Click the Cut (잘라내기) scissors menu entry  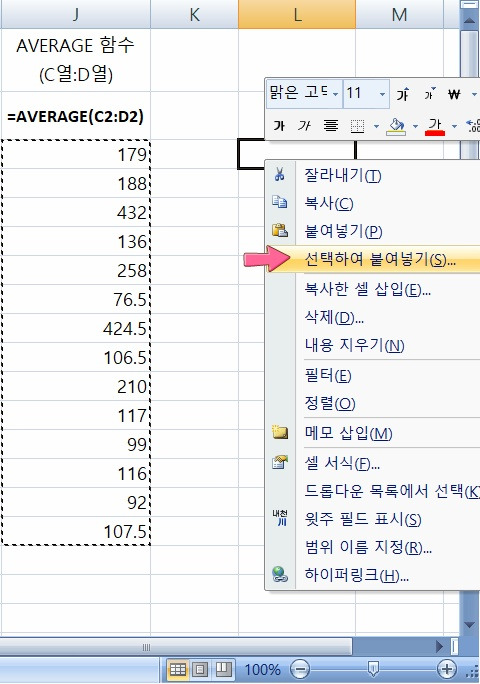pyautogui.click(x=373, y=175)
